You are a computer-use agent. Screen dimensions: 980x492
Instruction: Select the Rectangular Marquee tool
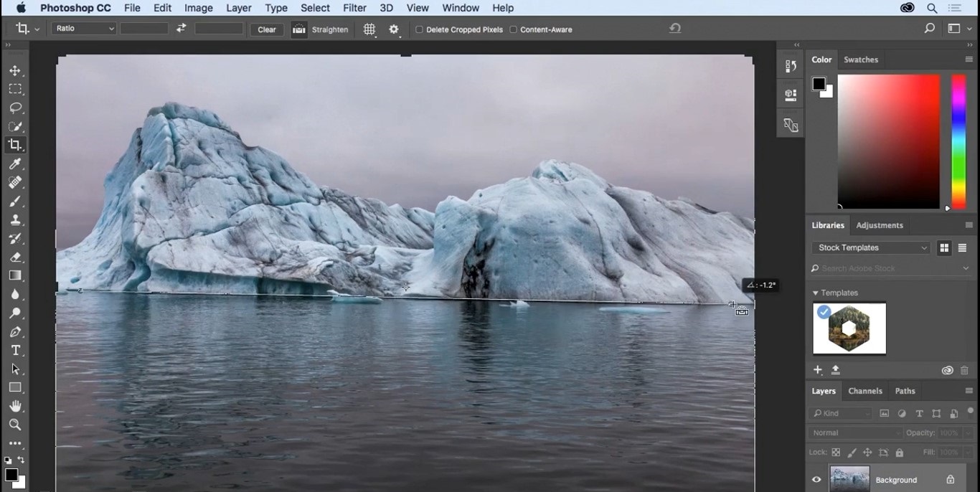click(x=15, y=90)
